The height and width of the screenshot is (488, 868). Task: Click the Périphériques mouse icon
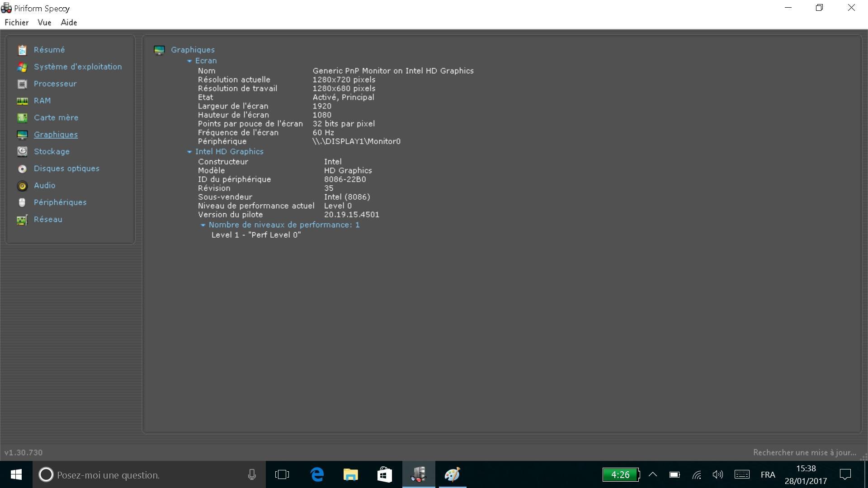[22, 202]
